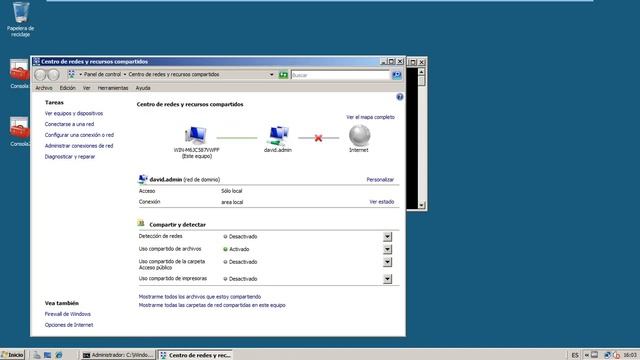Click the network icon in address bar
Viewport: 640px width, 360px height.
click(x=71, y=74)
